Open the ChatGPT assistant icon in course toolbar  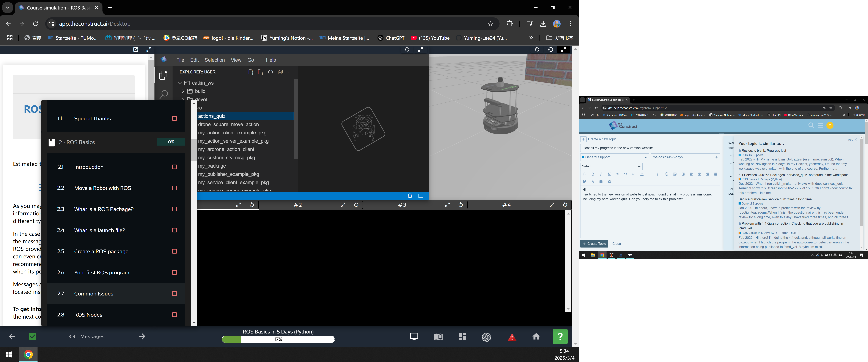pyautogui.click(x=486, y=337)
